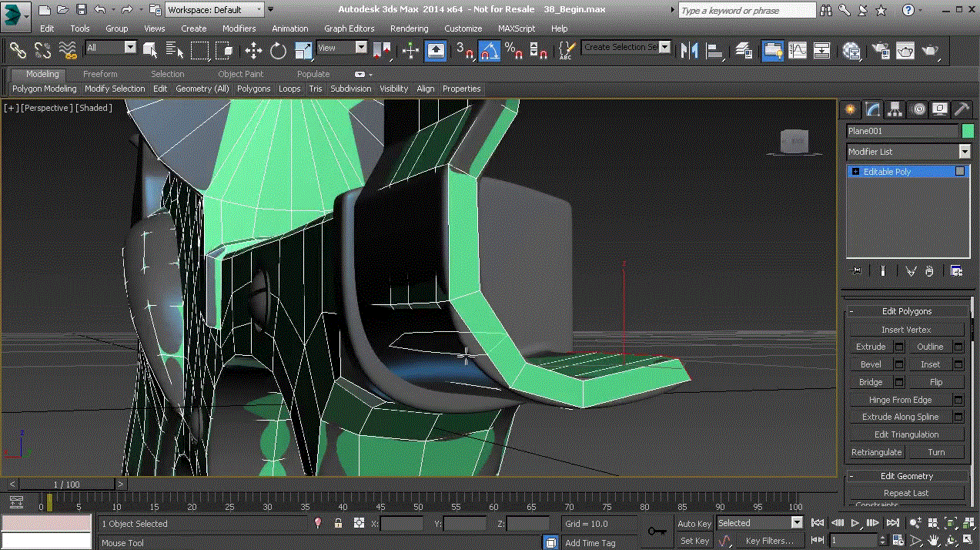The height and width of the screenshot is (550, 980).
Task: Open the Rendering menu
Action: (x=409, y=29)
